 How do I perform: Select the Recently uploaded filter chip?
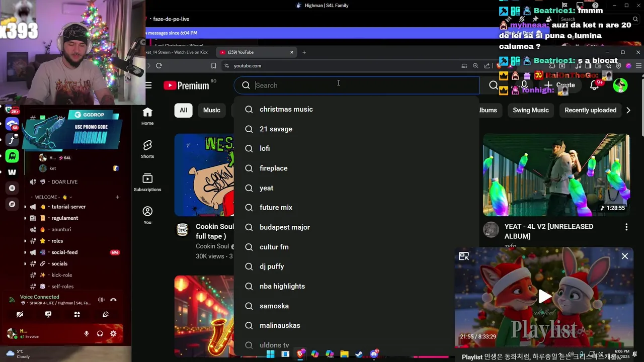590,110
